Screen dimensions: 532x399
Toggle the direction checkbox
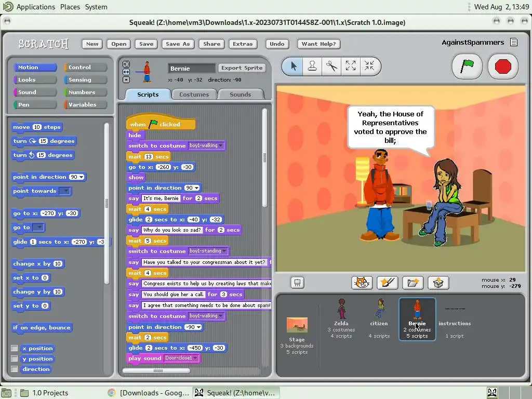[14, 369]
